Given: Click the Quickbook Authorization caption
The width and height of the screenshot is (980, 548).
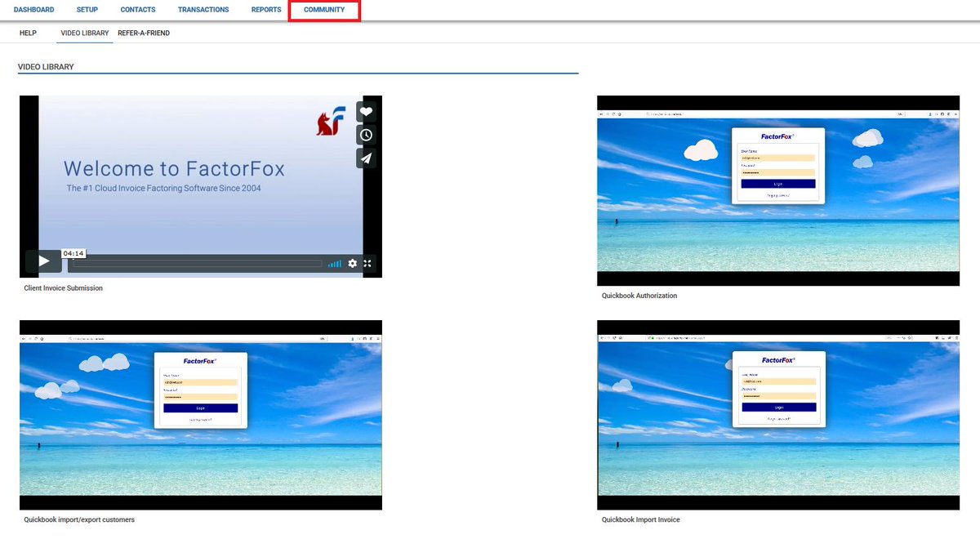Looking at the screenshot, I should coord(639,296).
